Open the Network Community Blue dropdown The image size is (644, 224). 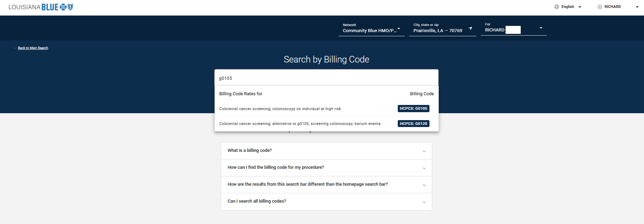coord(371,30)
